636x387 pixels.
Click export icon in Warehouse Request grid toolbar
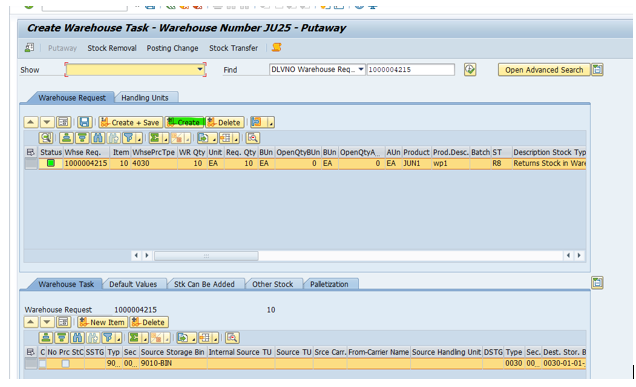(202, 138)
